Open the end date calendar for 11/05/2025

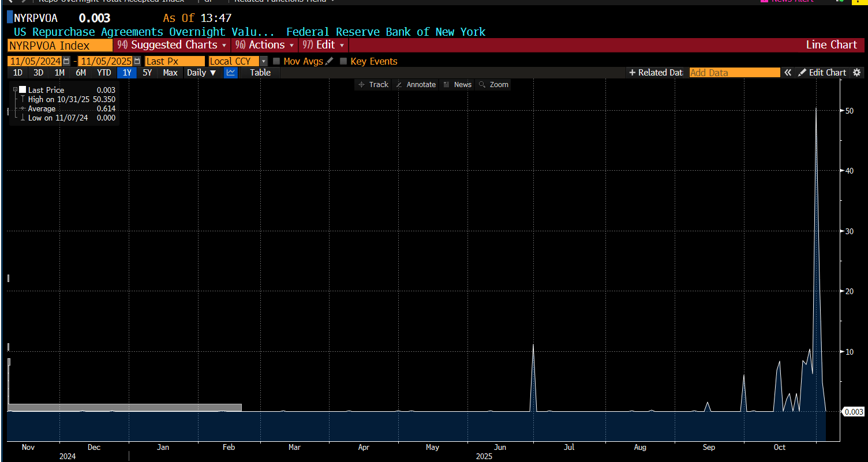(137, 61)
